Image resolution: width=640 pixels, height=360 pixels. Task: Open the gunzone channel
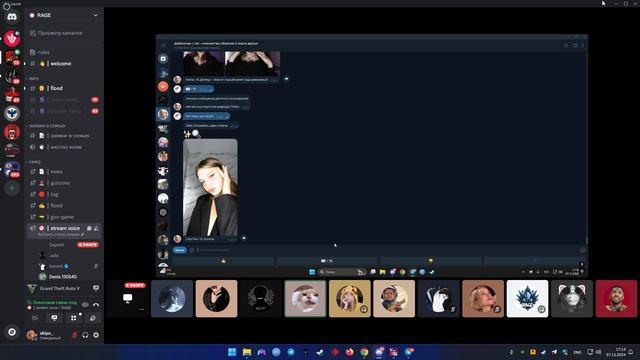coord(64,183)
